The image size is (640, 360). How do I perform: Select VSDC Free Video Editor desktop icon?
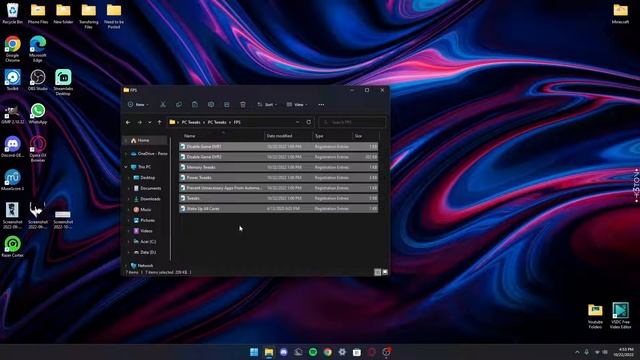click(620, 316)
